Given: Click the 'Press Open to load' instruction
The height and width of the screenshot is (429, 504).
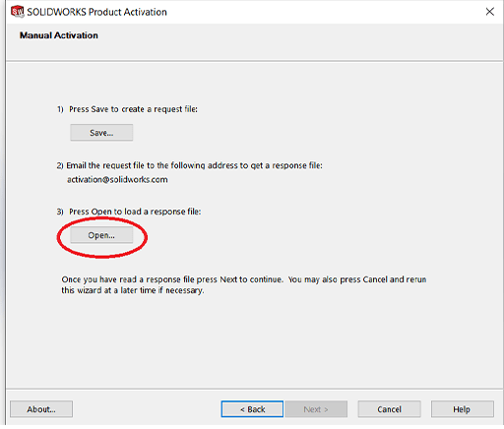Looking at the screenshot, I should (135, 212).
